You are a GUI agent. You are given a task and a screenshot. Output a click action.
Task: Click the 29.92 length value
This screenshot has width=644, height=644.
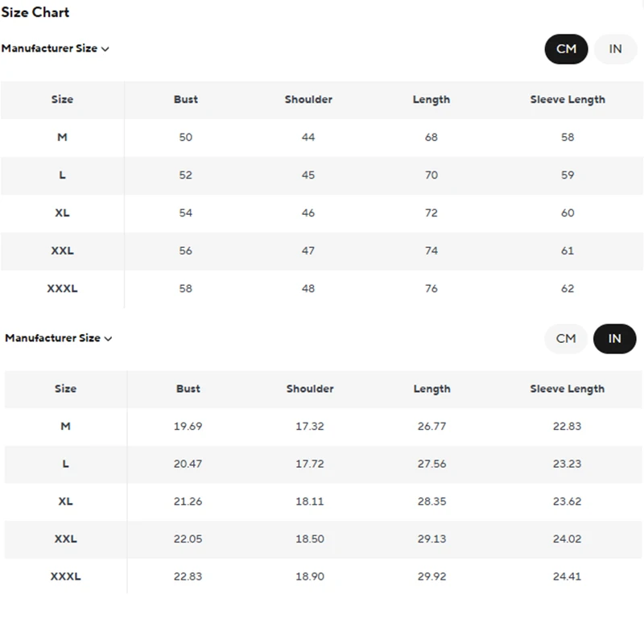tap(432, 576)
